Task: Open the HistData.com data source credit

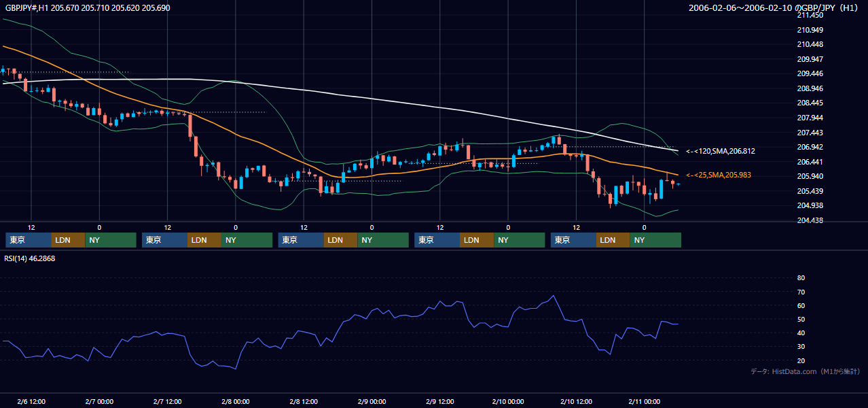Action: coord(805,371)
